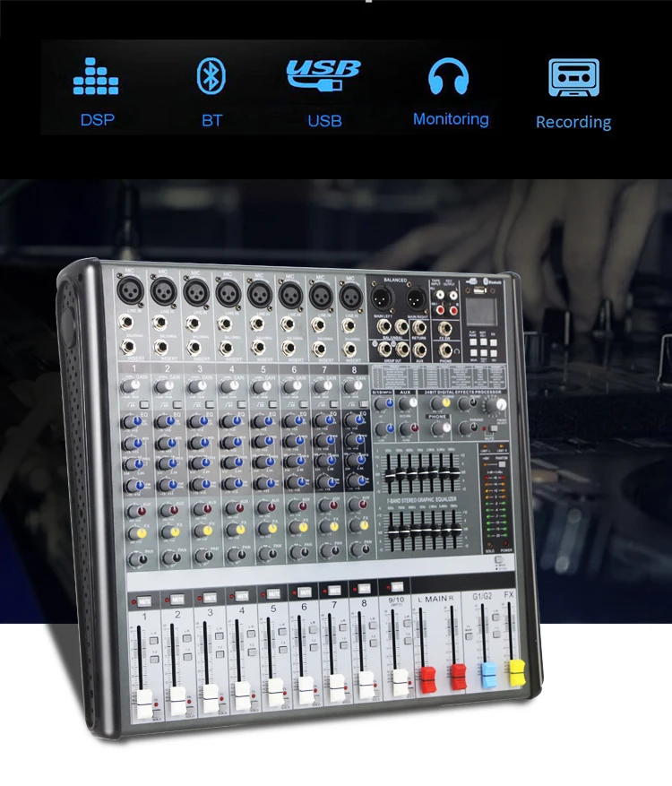Screen dimensions: 672x786
Task: Click the mixer's small LCD display
Action: click(482, 312)
